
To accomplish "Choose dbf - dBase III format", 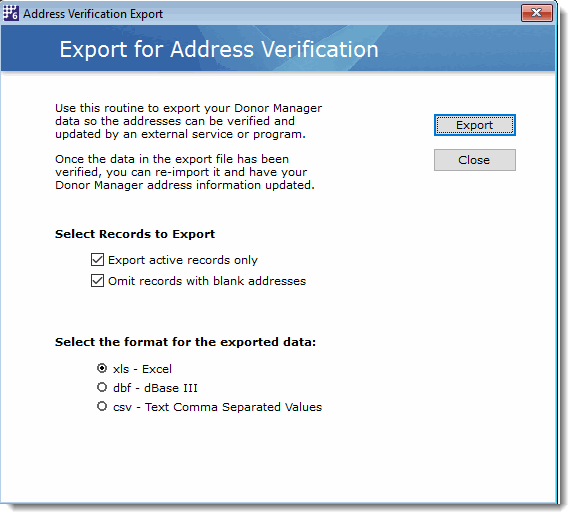I will pos(102,387).
